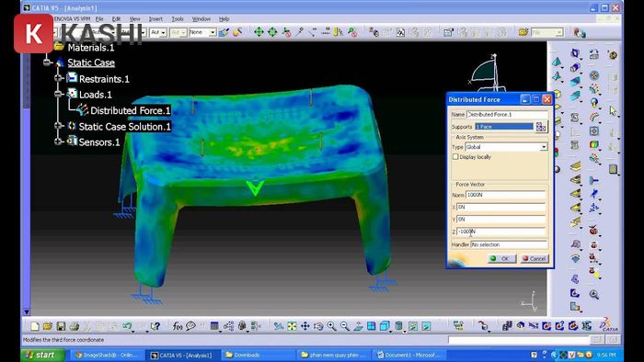Select the Rotate view tool
This screenshot has width=644, height=362.
(318, 326)
